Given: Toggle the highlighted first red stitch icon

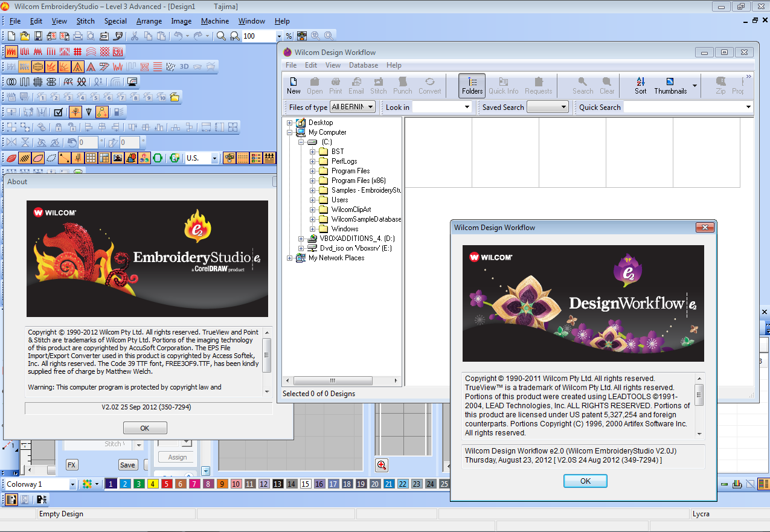Looking at the screenshot, I should pyautogui.click(x=11, y=51).
